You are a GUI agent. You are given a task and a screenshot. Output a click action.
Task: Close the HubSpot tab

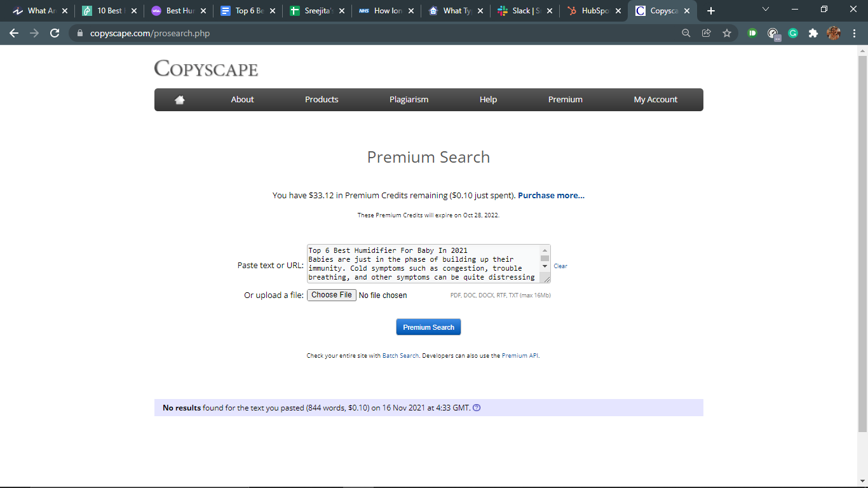(618, 11)
